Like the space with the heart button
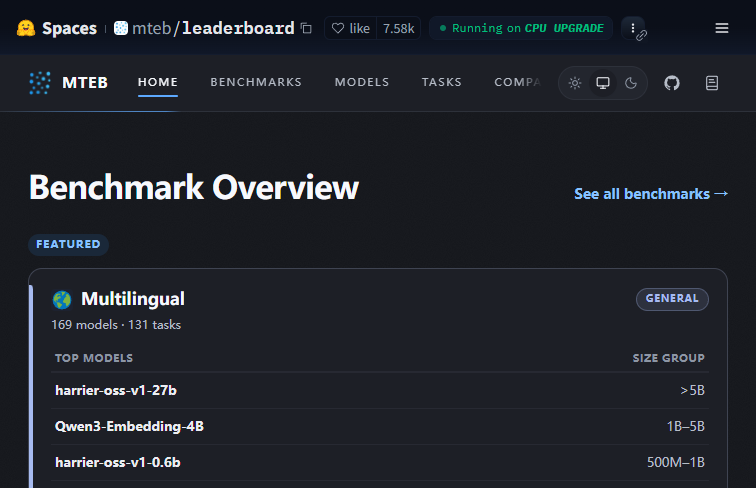Viewport: 756px width, 488px height. point(351,28)
